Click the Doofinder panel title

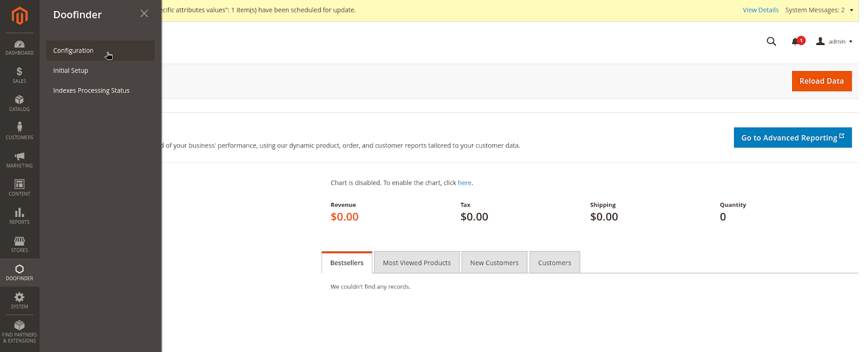click(78, 15)
